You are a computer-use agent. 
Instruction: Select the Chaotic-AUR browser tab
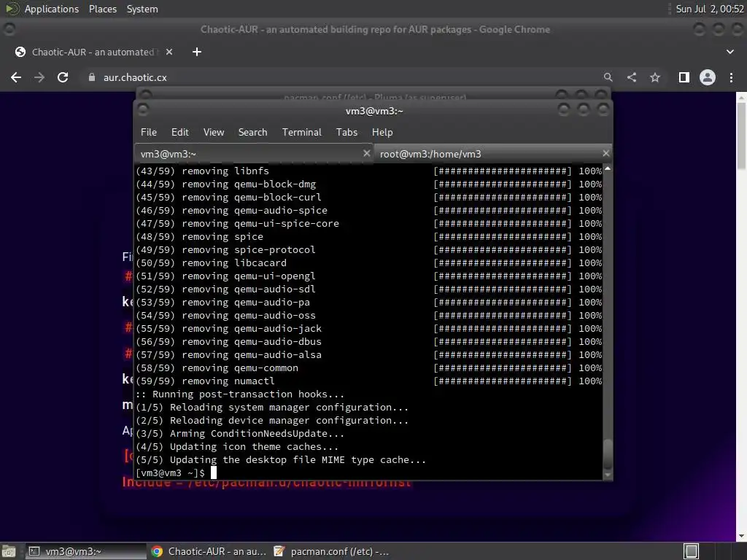click(x=93, y=52)
